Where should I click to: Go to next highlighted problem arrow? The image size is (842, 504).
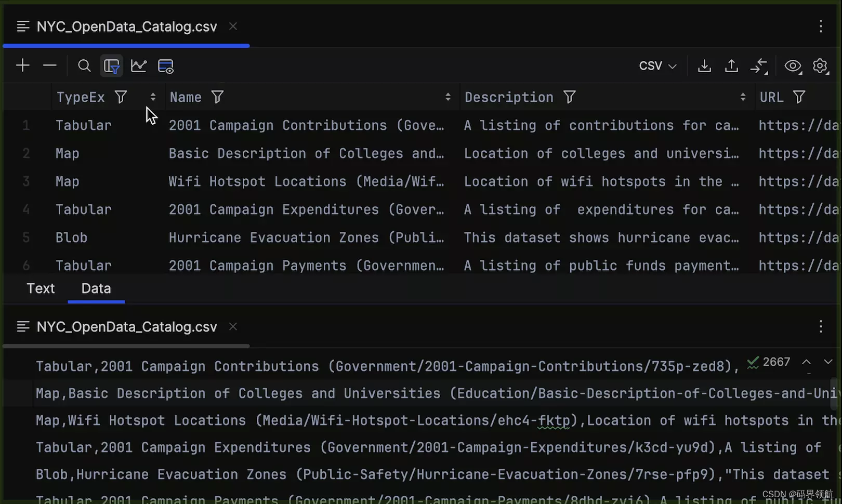coord(828,362)
